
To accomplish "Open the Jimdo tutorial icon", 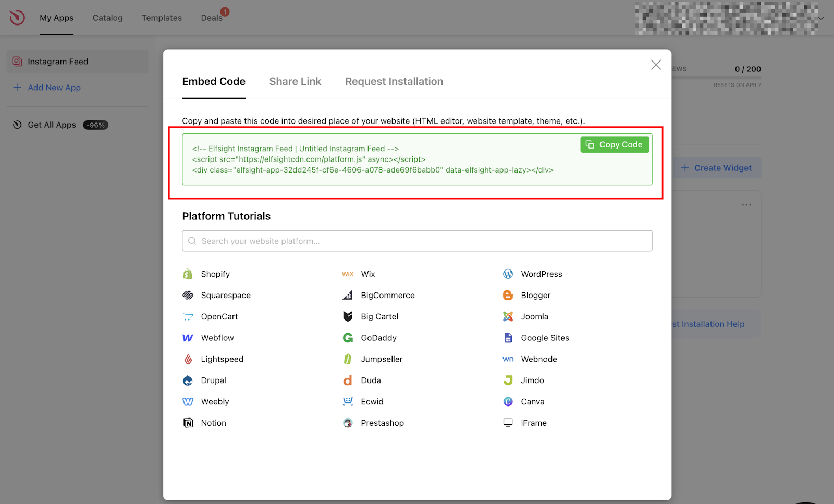I will pyautogui.click(x=508, y=380).
